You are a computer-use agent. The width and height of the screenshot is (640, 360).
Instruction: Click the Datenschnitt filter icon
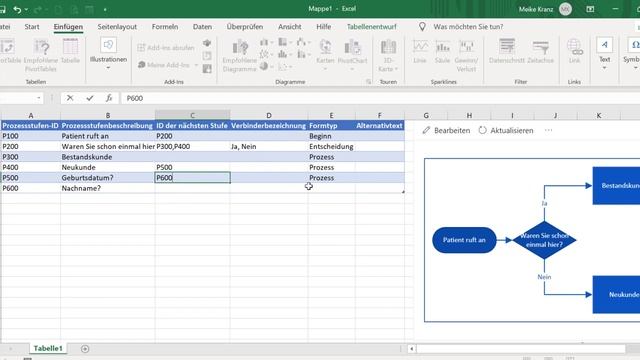coord(507,51)
